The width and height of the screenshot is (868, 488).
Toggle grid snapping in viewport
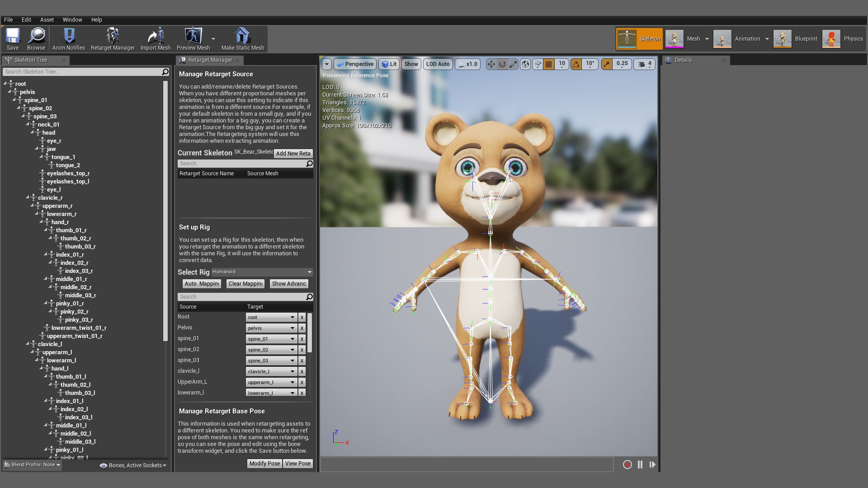(549, 64)
